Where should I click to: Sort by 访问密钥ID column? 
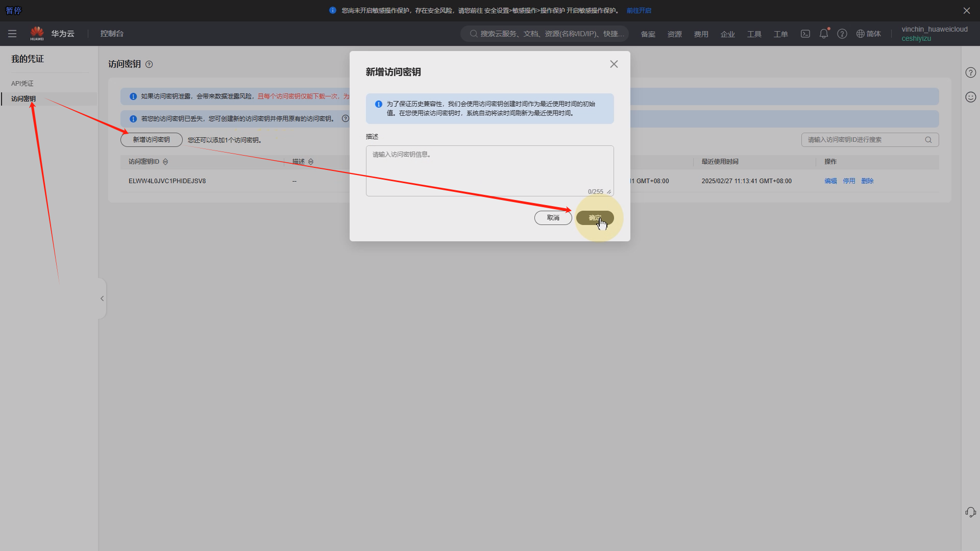tap(165, 162)
